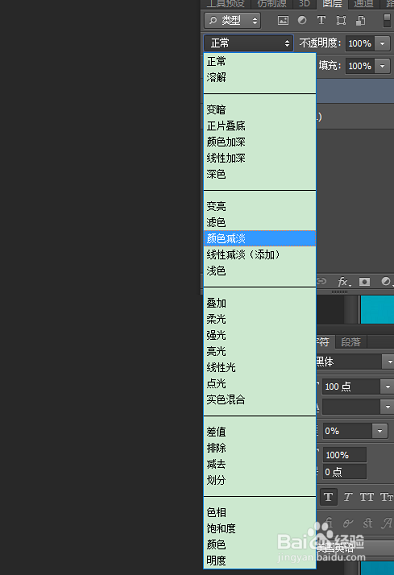Choose 浅色 blend mode
This screenshot has width=394, height=575.
click(x=260, y=271)
